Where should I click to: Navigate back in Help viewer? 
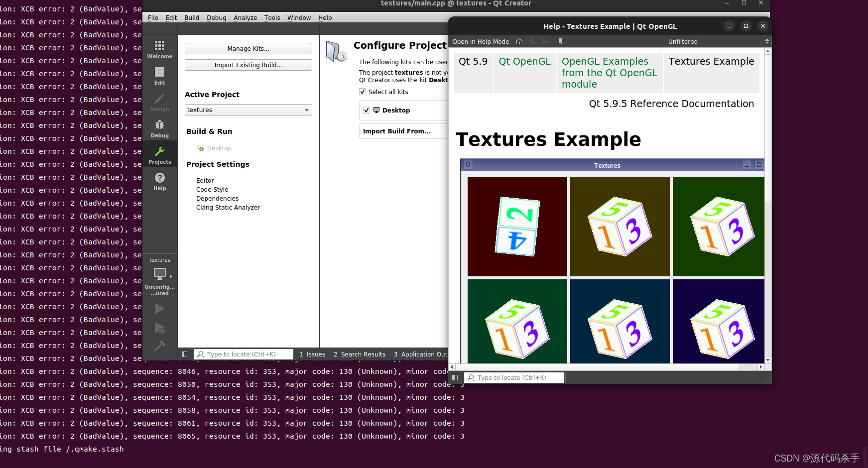[x=532, y=41]
